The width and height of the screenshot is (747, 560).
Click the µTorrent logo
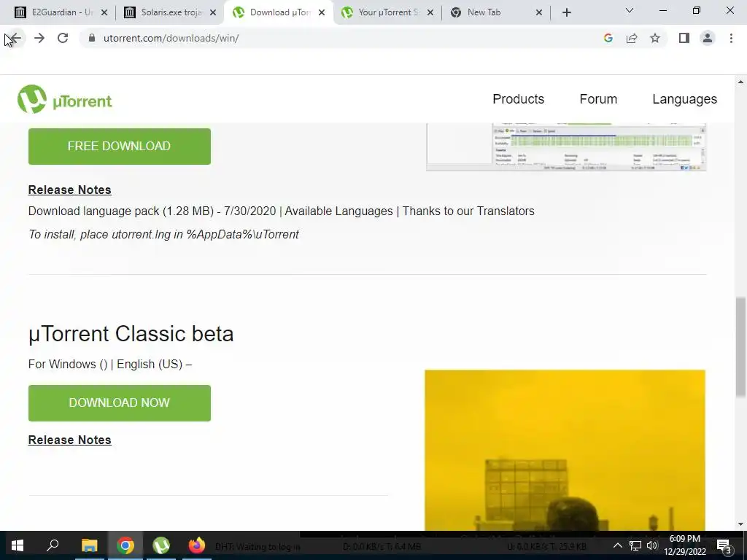click(65, 99)
